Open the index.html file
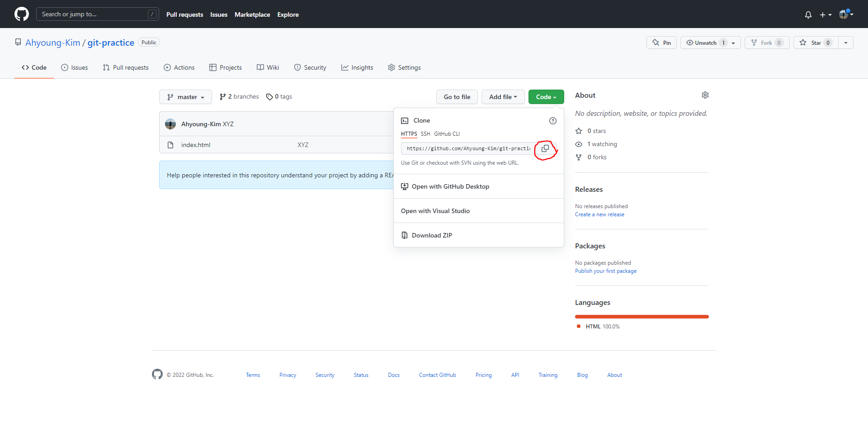Image resolution: width=868 pixels, height=423 pixels. [x=196, y=145]
